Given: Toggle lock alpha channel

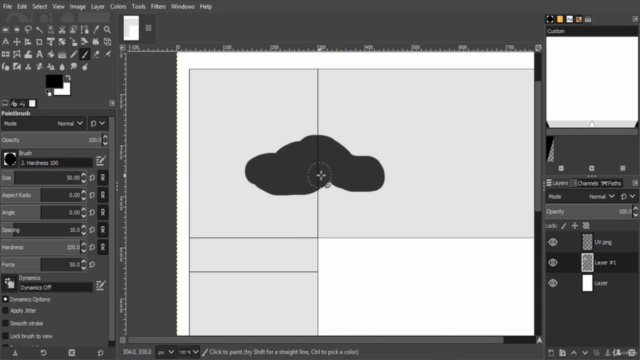Looking at the screenshot, I should pyautogui.click(x=586, y=225).
